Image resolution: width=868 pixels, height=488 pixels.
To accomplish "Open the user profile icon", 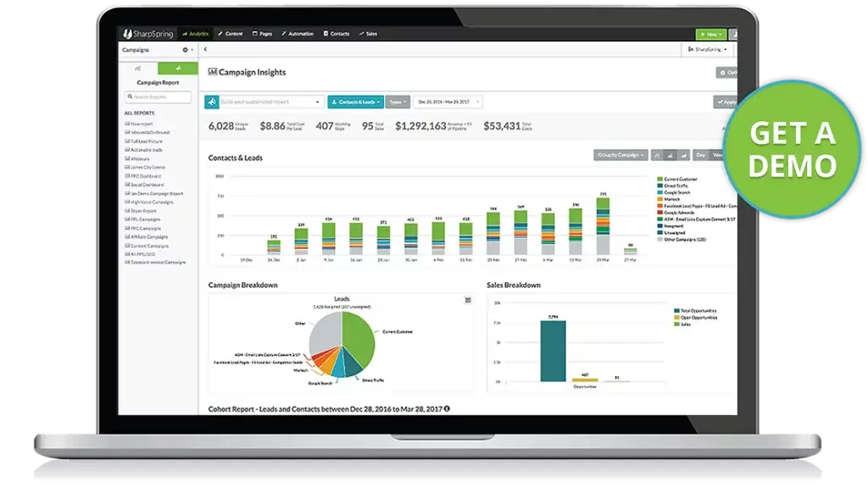I will [x=733, y=34].
